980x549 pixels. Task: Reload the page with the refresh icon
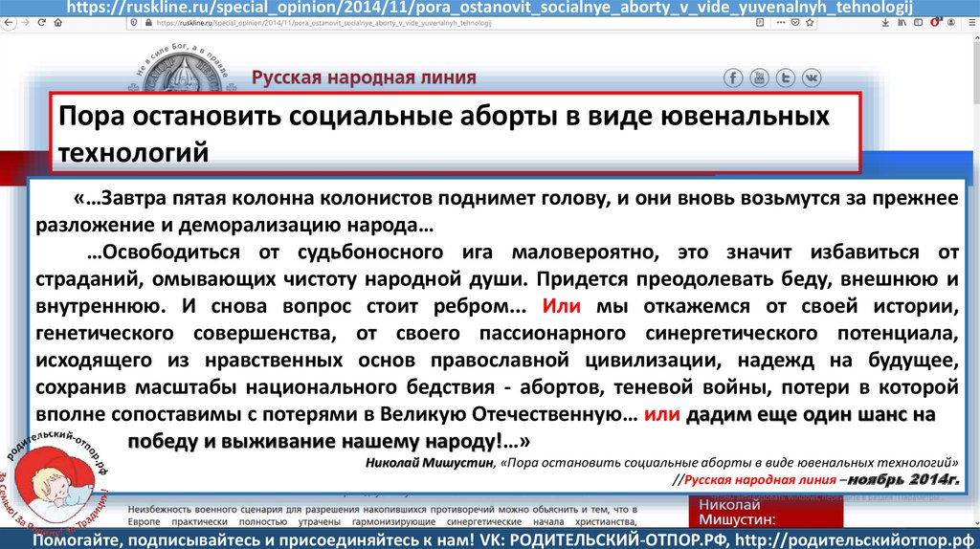coord(41,23)
